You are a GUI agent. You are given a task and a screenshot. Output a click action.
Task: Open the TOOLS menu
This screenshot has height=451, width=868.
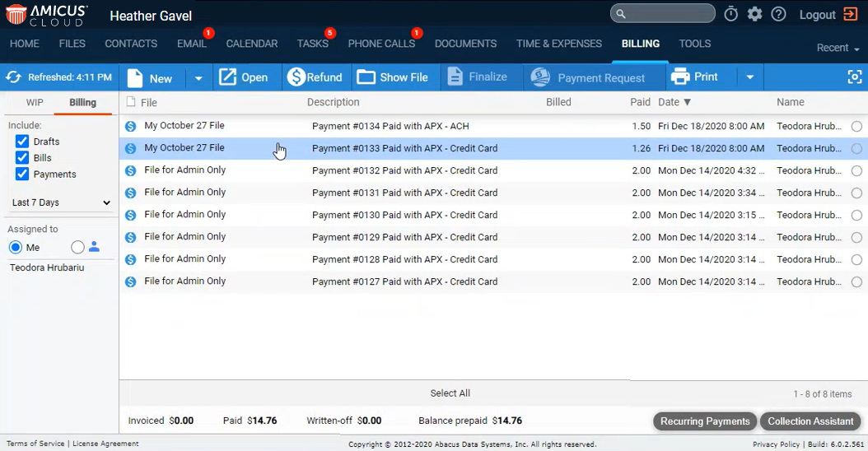[x=695, y=43]
